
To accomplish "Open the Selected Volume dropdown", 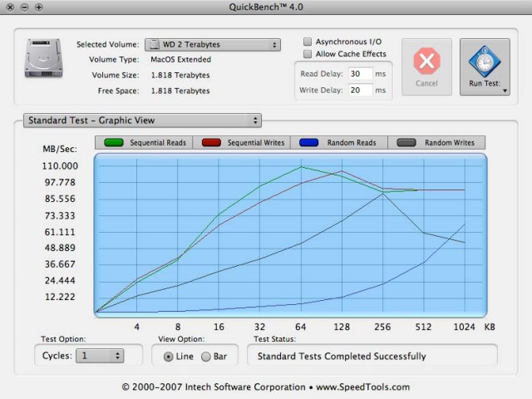I will (213, 44).
